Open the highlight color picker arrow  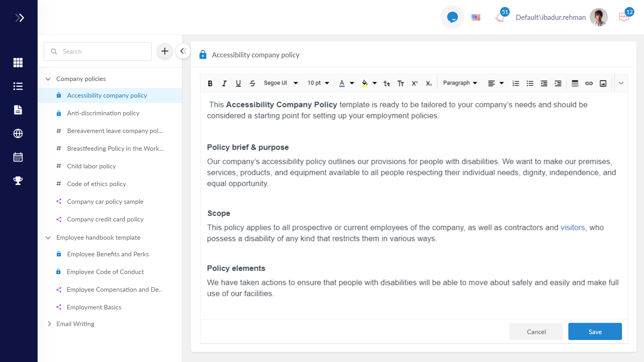pos(375,83)
